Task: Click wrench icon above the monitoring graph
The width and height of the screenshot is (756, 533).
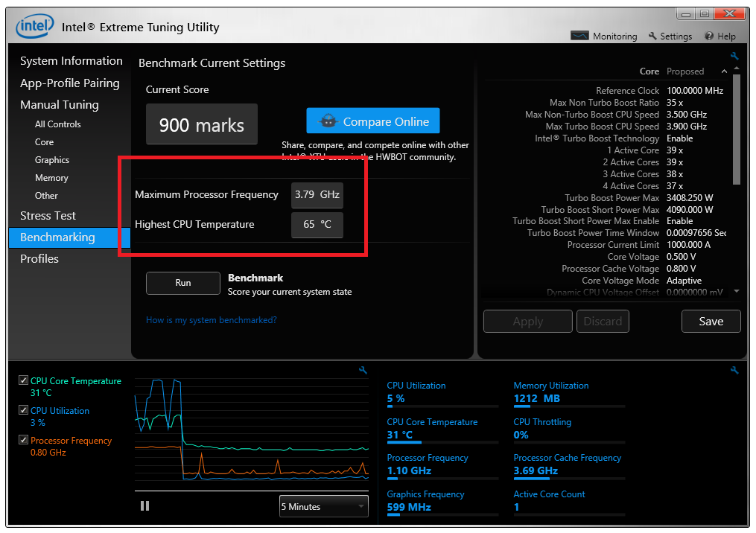Action: click(x=363, y=370)
